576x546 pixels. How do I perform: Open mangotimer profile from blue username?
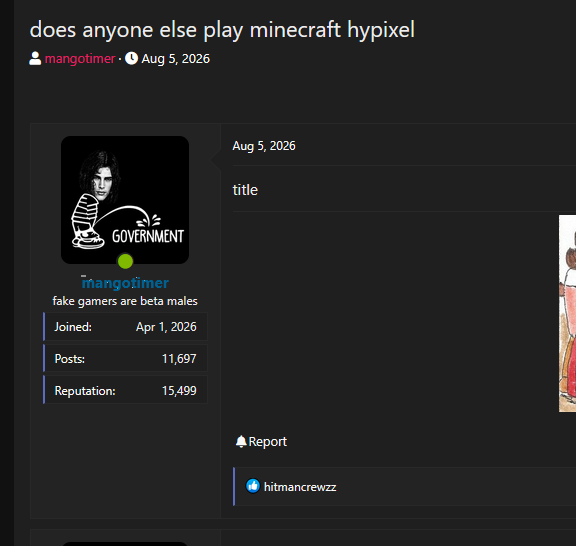tap(125, 283)
